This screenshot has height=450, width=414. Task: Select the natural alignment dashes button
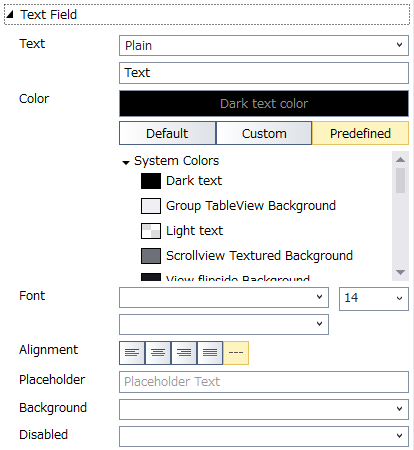(x=236, y=353)
